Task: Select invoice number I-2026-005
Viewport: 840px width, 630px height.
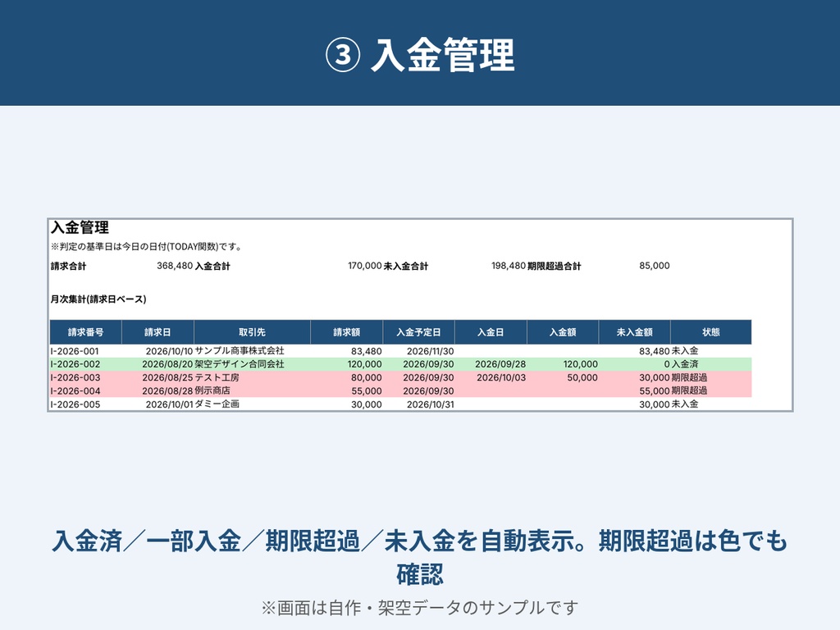Action: click(x=75, y=404)
